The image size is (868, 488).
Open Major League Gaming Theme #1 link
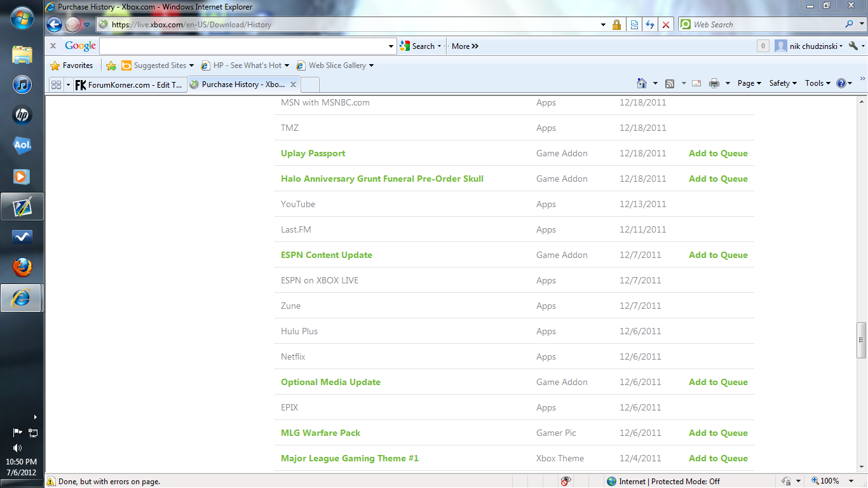350,458
